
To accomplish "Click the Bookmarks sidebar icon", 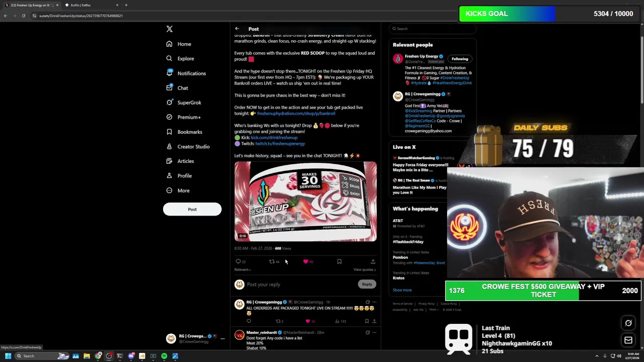I will pos(169,132).
